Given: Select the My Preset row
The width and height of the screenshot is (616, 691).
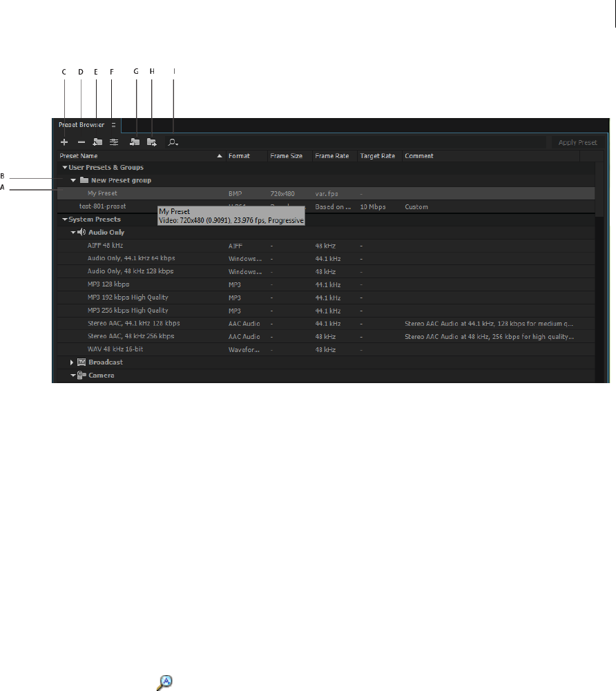Looking at the screenshot, I should 326,193.
